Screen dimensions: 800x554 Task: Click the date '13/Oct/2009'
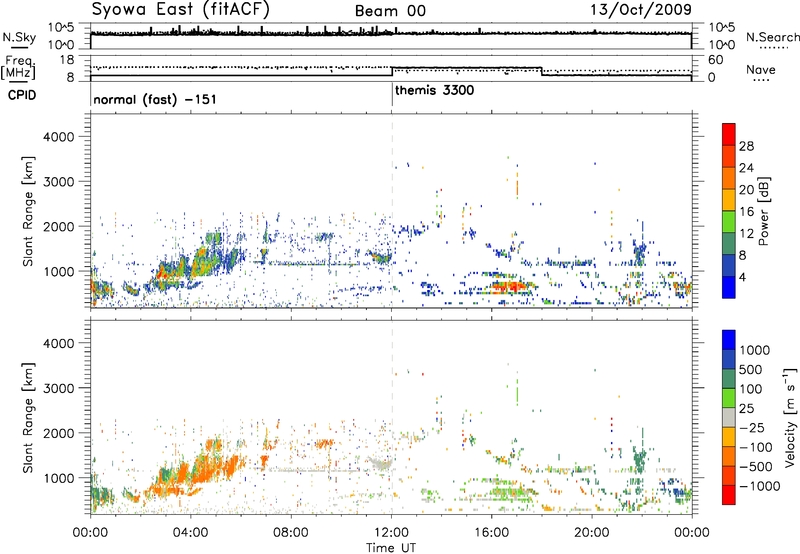641,9
